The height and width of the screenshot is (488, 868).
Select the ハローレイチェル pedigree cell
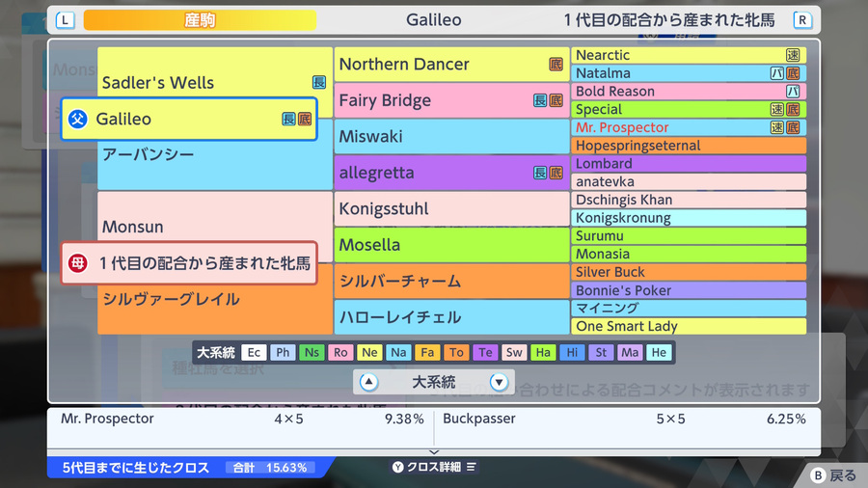click(x=451, y=317)
